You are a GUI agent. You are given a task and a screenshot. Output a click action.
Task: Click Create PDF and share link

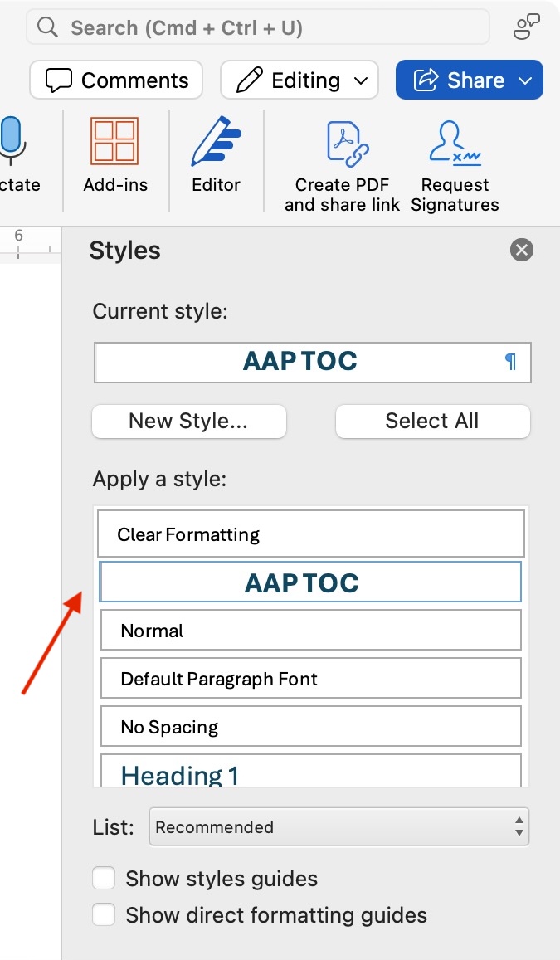coord(342,165)
